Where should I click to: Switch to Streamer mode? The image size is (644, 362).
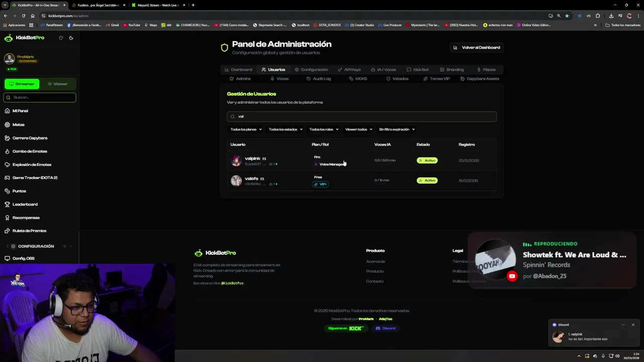coord(22,84)
